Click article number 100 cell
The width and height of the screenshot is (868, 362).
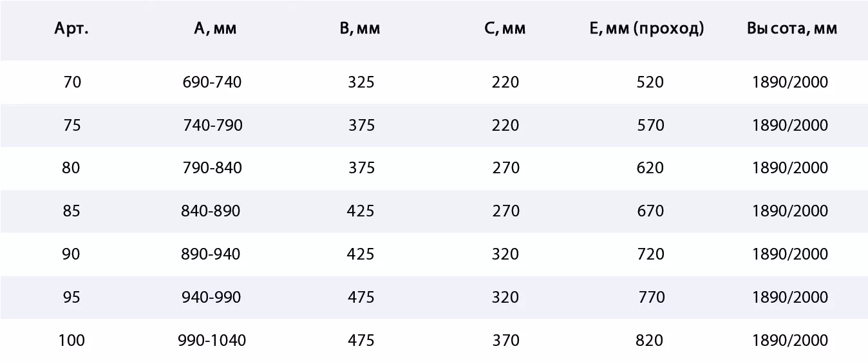(71, 340)
